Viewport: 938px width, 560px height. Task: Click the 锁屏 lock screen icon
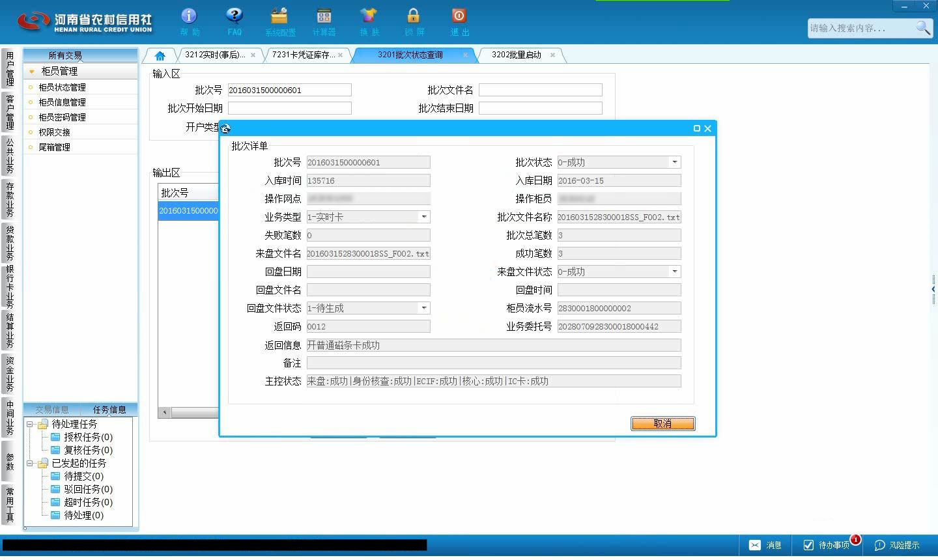click(x=414, y=21)
